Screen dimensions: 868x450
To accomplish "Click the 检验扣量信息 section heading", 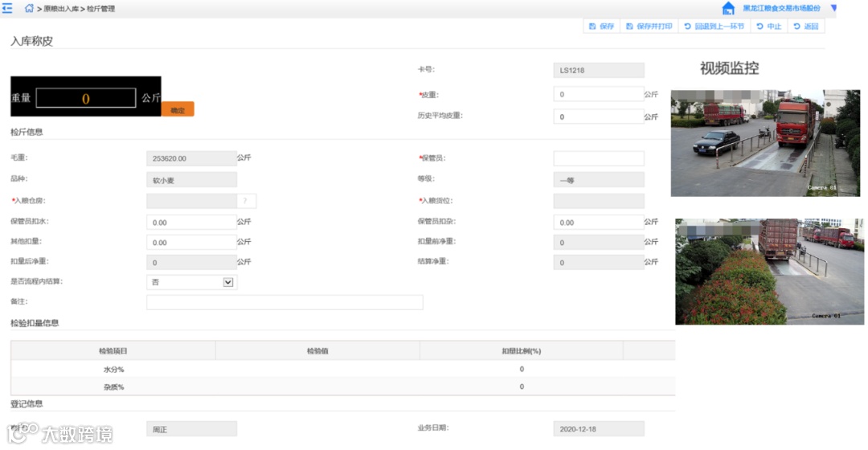I will click(x=35, y=323).
